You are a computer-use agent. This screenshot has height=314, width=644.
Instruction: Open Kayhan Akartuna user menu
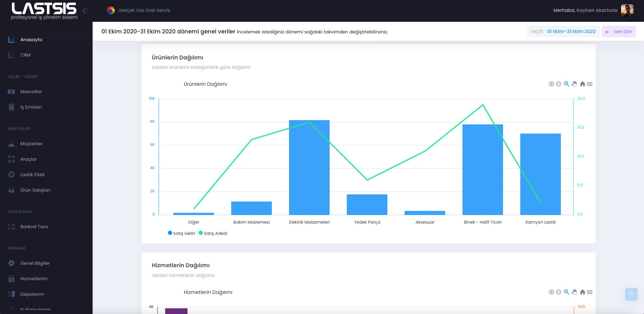point(593,11)
